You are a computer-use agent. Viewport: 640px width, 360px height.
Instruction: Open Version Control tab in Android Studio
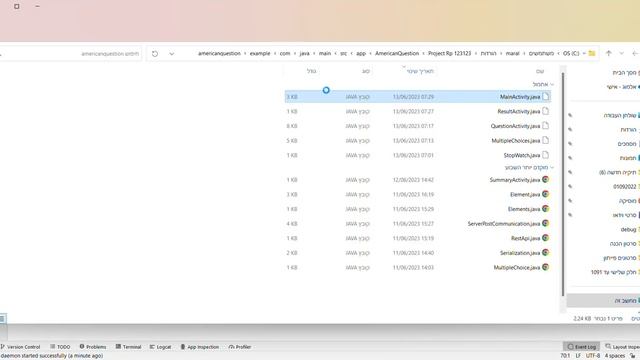pos(20,347)
